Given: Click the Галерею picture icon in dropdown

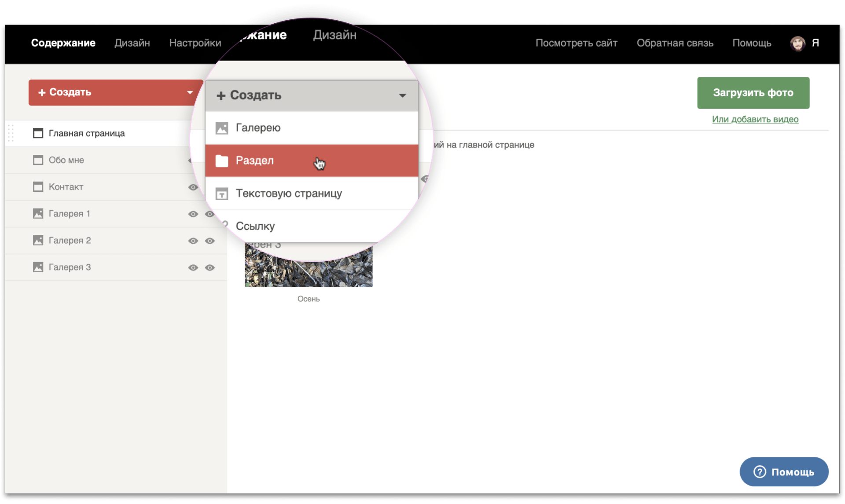Looking at the screenshot, I should pos(222,128).
